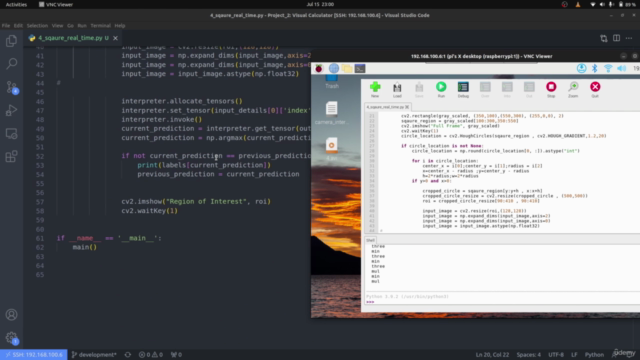The image size is (640, 360).
Task: Launch web browser from Raspberry Pi panel
Action: pyautogui.click(x=333, y=68)
